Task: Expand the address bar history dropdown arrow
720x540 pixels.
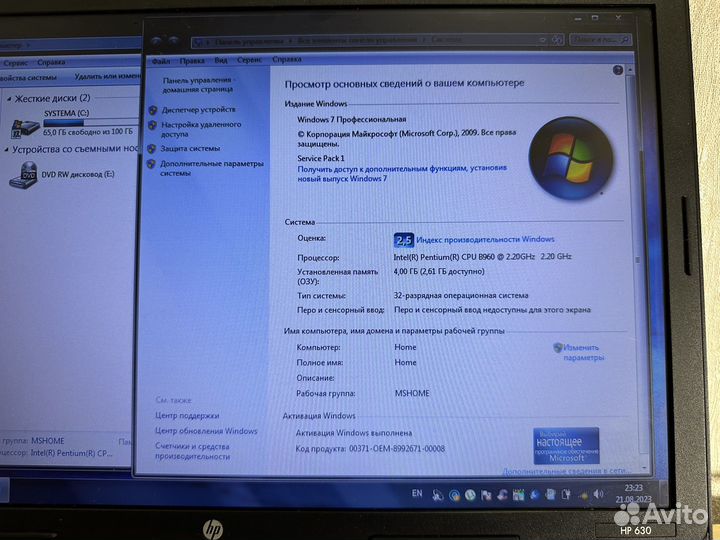Action: pyautogui.click(x=543, y=40)
